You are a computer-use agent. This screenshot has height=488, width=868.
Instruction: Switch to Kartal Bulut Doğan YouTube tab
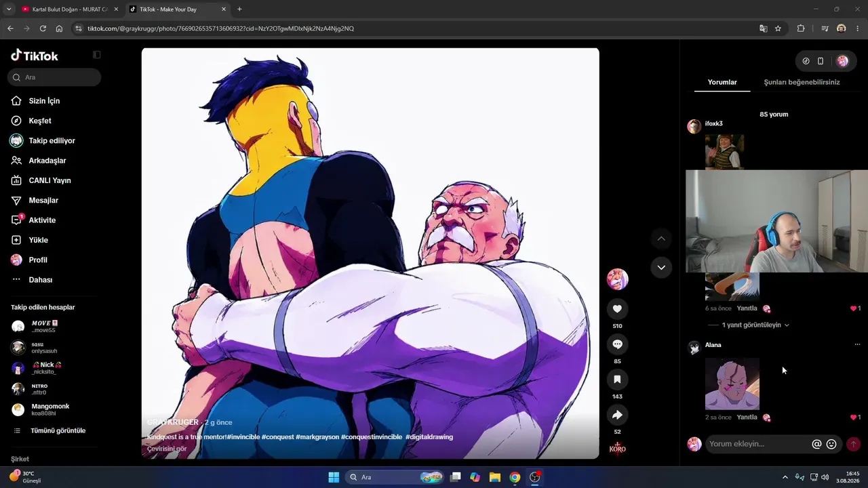(70, 9)
